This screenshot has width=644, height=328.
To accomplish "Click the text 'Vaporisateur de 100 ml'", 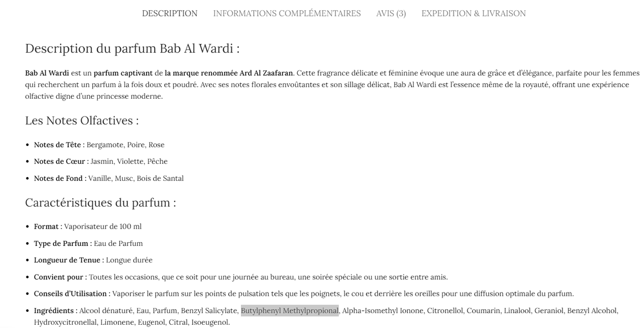I will tap(103, 227).
